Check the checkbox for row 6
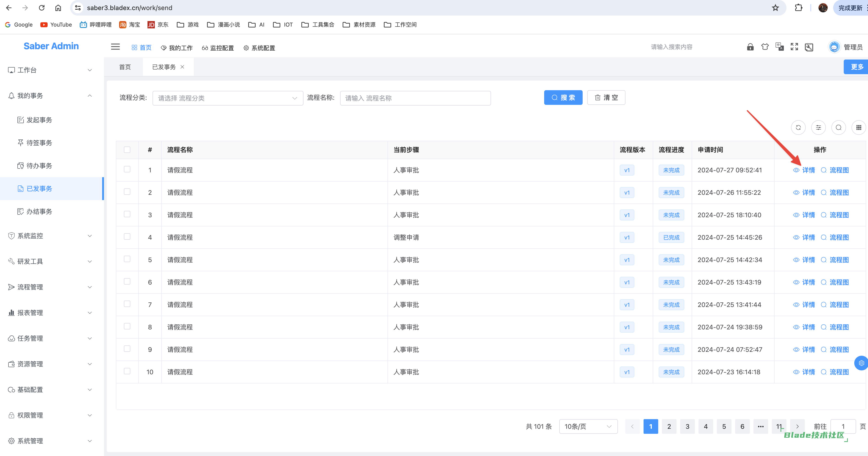 (x=127, y=282)
